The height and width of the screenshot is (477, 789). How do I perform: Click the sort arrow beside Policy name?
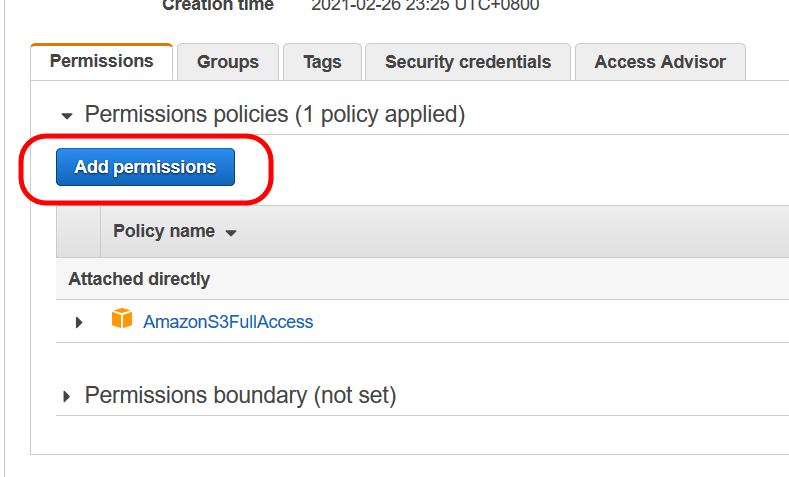tap(231, 233)
